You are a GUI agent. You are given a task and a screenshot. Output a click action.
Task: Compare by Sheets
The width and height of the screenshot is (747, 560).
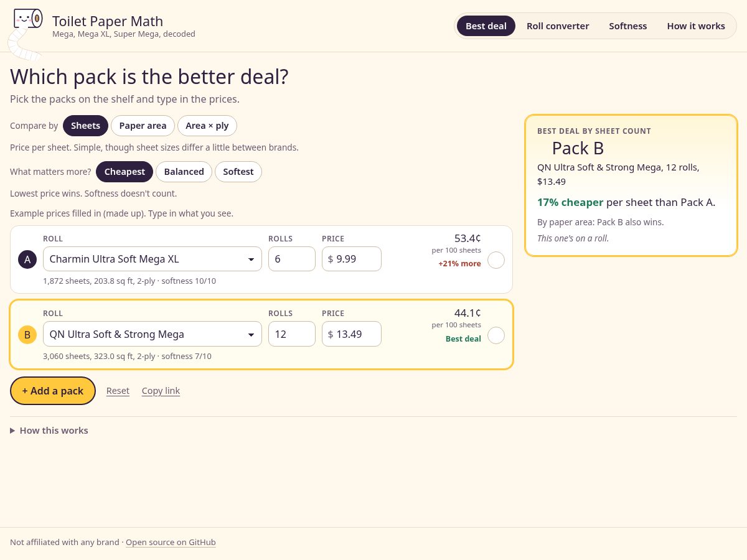(x=85, y=126)
